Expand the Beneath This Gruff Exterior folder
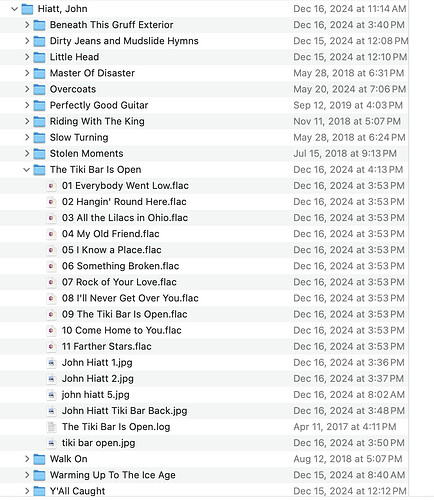 coord(27,25)
